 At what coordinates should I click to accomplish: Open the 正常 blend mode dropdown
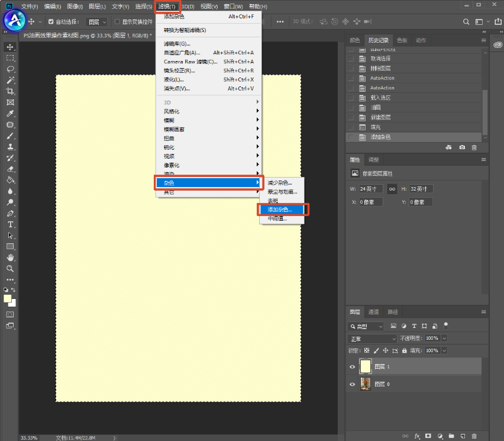[x=373, y=339]
